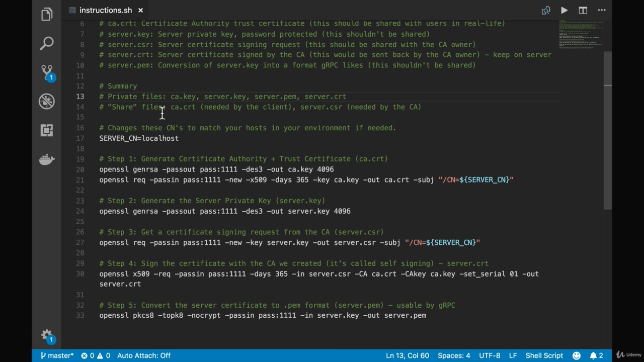Change indentation via Spaces: 4
644x362 pixels.
pos(453,355)
